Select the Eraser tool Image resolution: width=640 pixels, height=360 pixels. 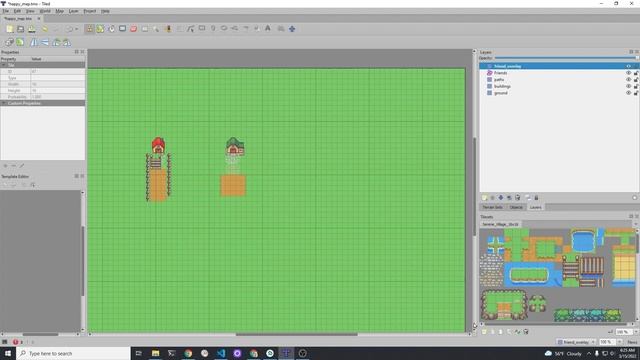(x=133, y=29)
